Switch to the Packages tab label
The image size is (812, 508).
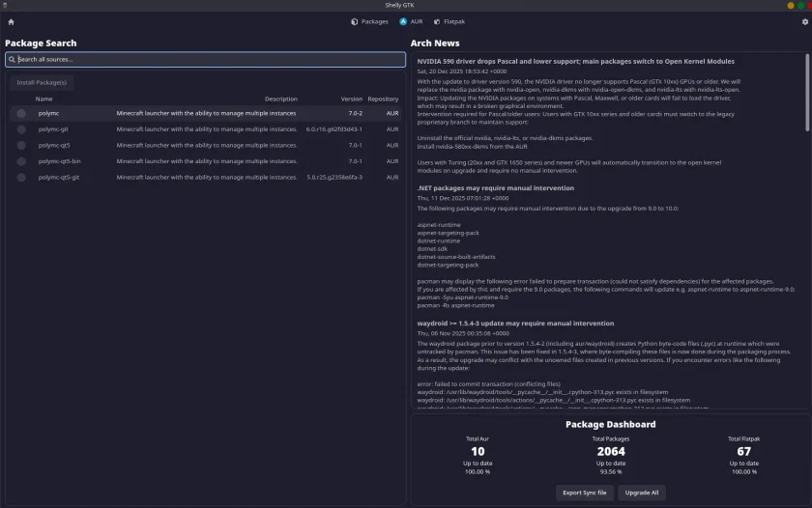pos(375,21)
